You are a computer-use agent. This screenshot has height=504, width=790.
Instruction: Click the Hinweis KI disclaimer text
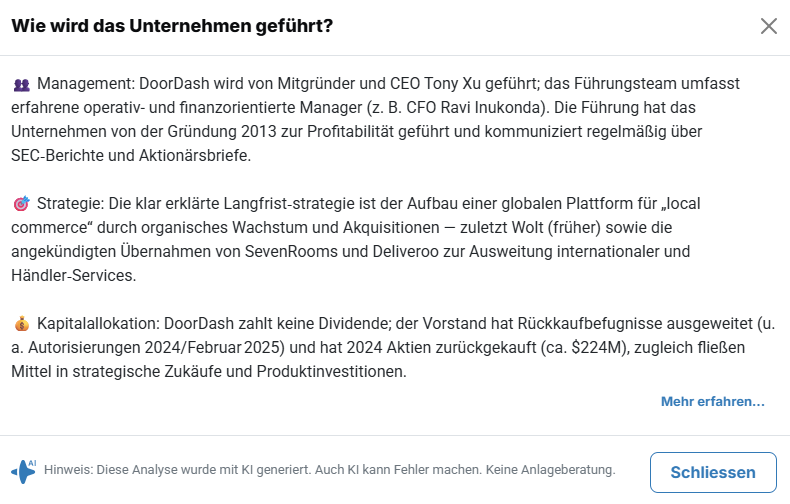[x=330, y=470]
